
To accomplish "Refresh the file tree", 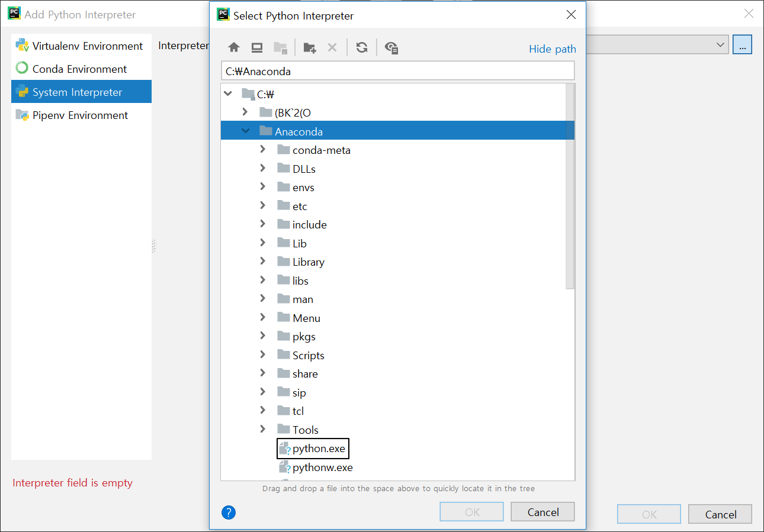I will click(362, 48).
